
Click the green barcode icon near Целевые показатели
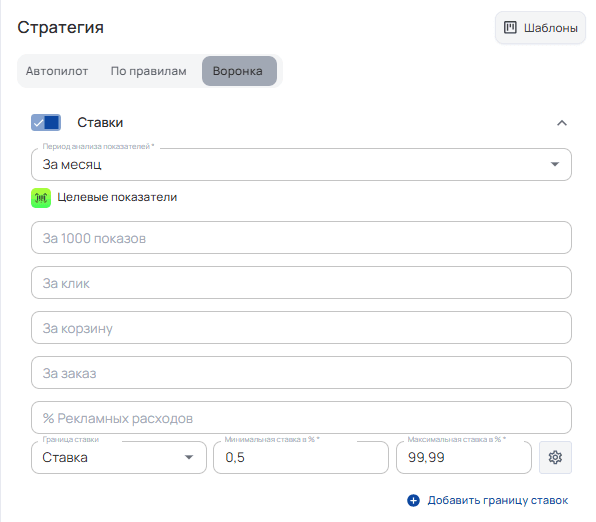pos(41,198)
